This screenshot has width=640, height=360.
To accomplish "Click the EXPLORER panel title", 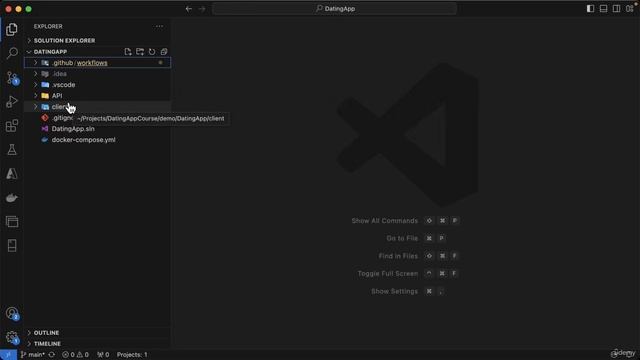I will pos(48,27).
